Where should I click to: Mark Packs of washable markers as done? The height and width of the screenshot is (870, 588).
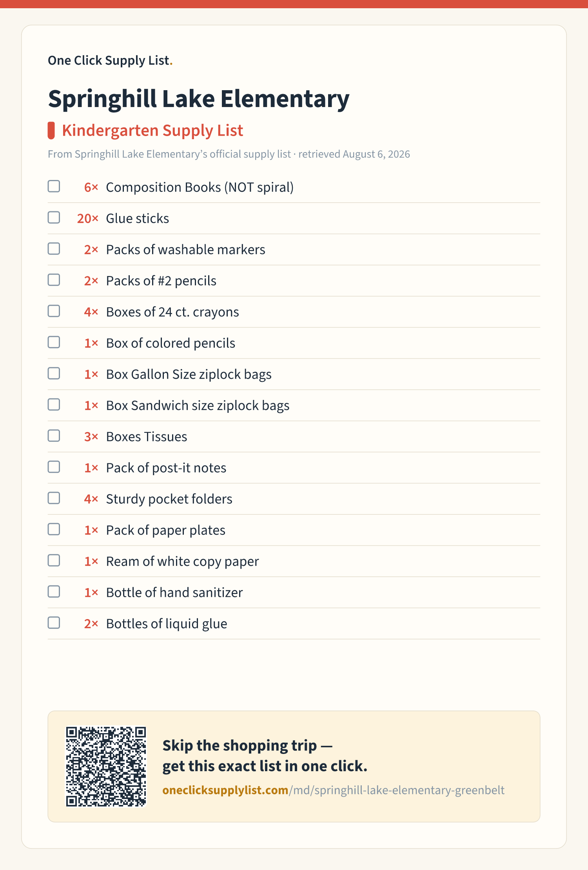[x=54, y=249]
